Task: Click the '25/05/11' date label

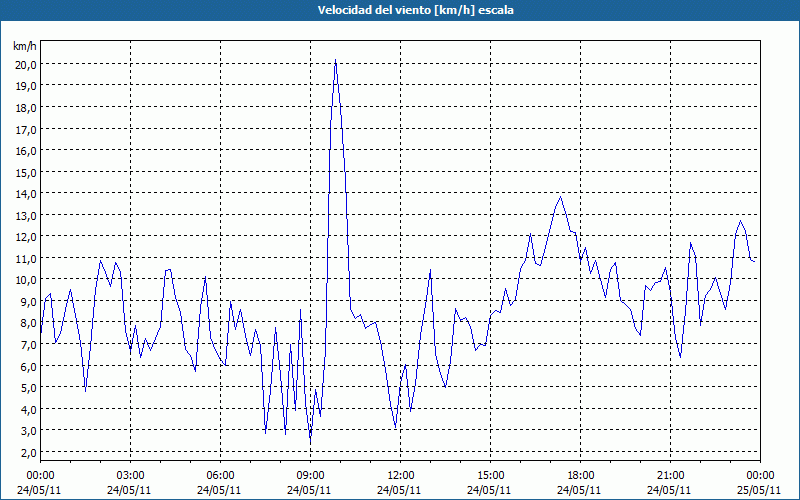Action: click(x=759, y=490)
